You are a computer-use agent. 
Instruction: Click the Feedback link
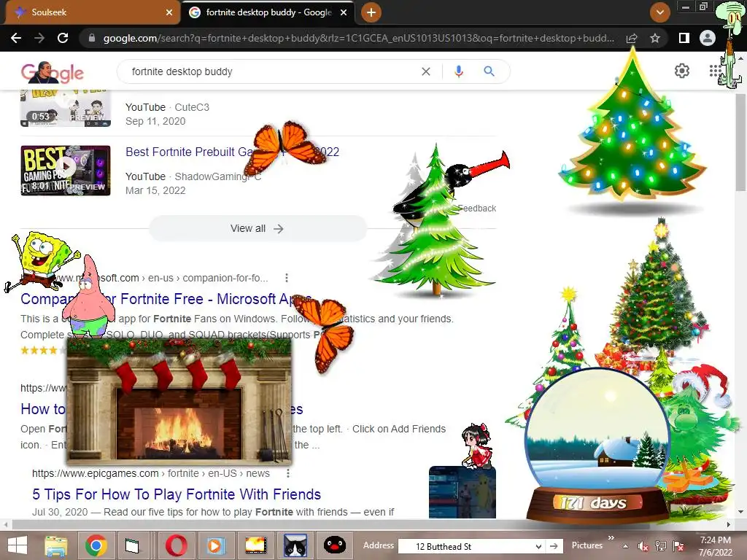[477, 208]
